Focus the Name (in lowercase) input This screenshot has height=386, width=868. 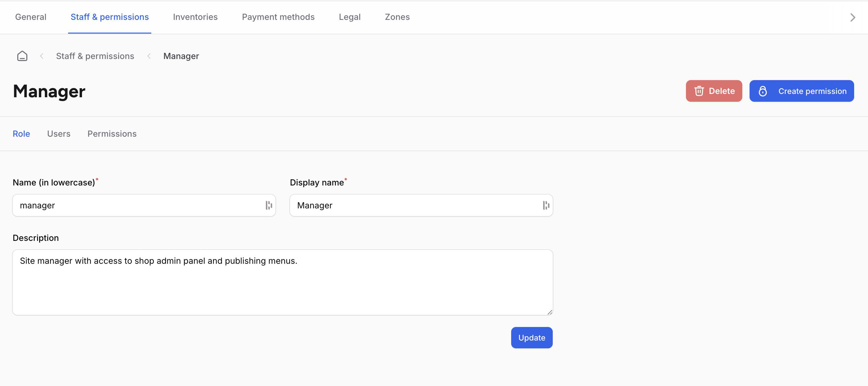pos(138,205)
